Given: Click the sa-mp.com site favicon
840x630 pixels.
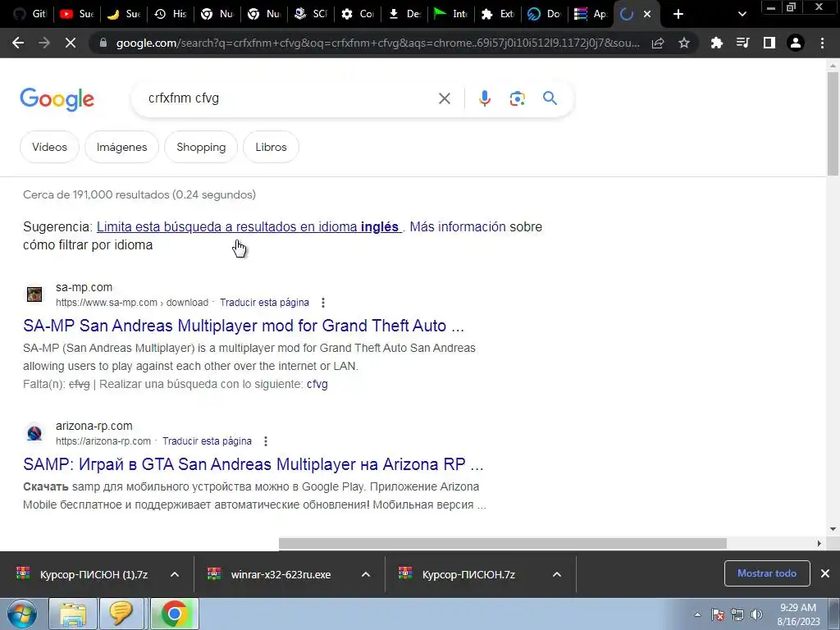Looking at the screenshot, I should pyautogui.click(x=34, y=294).
